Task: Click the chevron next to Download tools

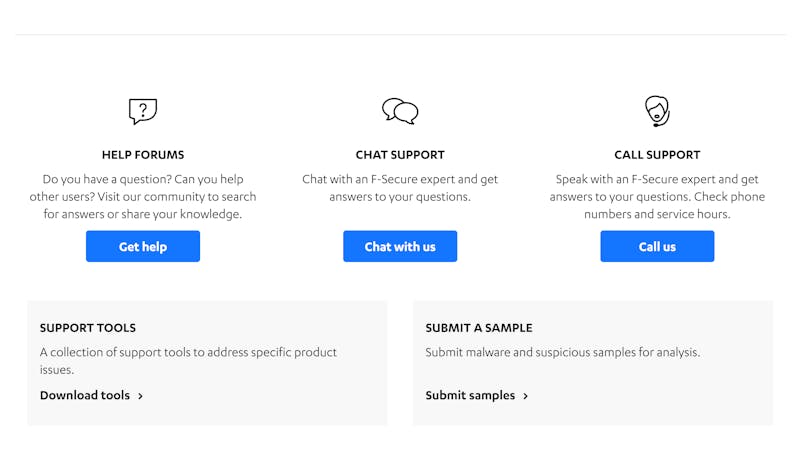Action: pos(140,396)
